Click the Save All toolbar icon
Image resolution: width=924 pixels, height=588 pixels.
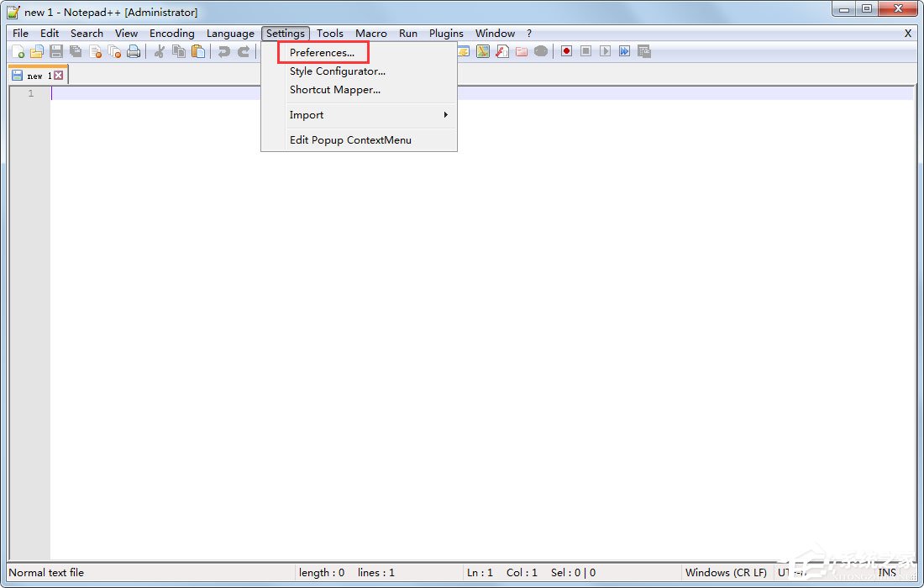[76, 51]
